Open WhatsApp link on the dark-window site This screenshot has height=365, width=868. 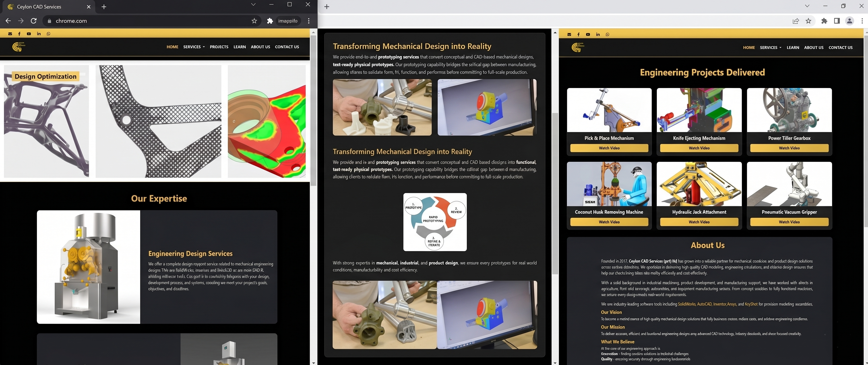(x=49, y=34)
